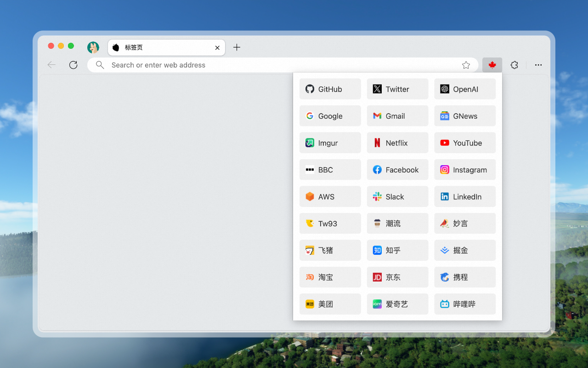Open the 掘金 shortcut
Viewport: 588px width, 368px height.
465,250
